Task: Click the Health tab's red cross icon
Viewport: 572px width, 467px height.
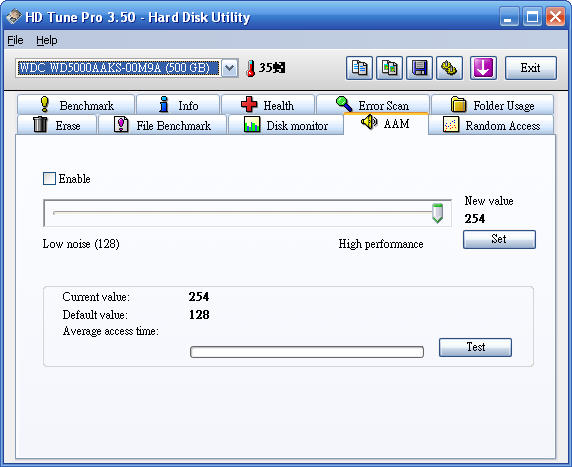Action: tap(249, 104)
